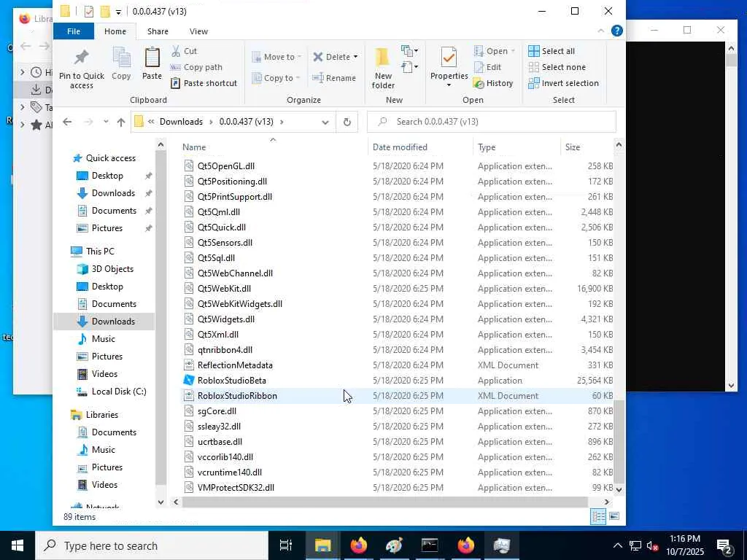Image resolution: width=747 pixels, height=560 pixels.
Task: Click Select all
Action: [x=551, y=51]
